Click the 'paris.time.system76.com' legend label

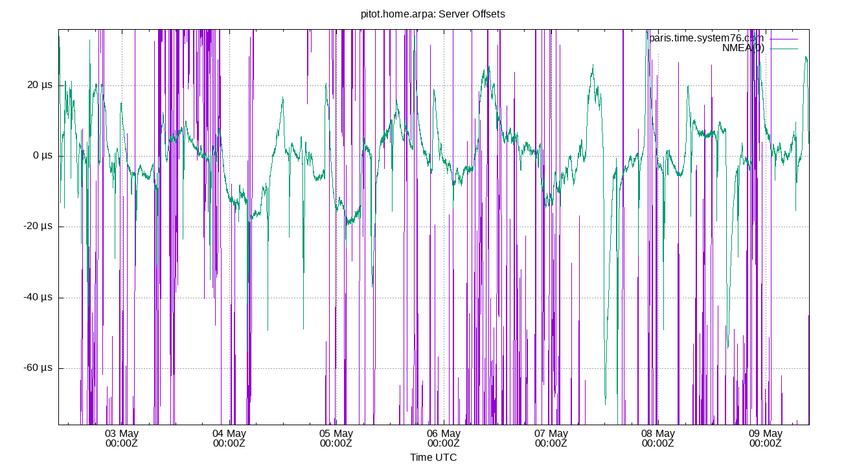706,38
